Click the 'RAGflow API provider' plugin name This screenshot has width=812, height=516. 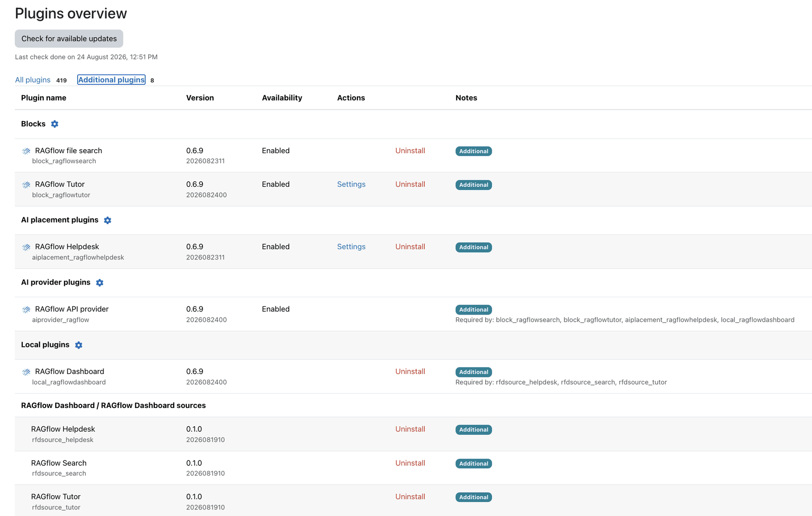(x=72, y=309)
